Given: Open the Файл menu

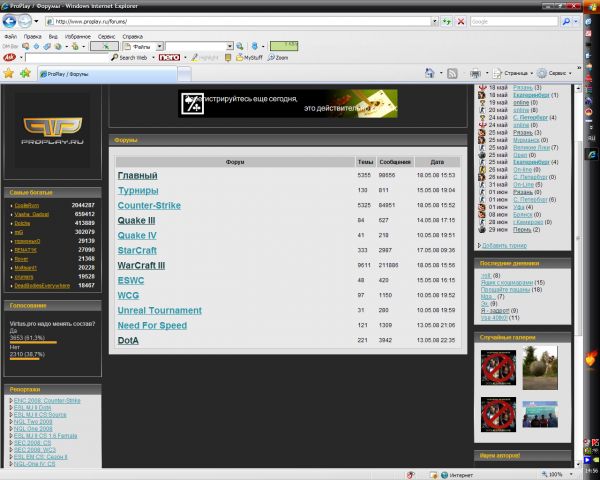Looking at the screenshot, I should pyautogui.click(x=11, y=37).
